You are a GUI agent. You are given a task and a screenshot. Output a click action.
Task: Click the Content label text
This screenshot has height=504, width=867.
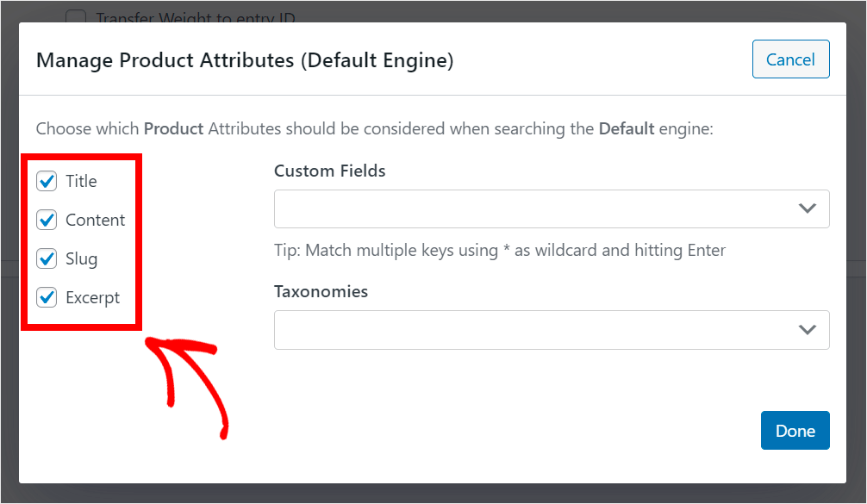(96, 221)
